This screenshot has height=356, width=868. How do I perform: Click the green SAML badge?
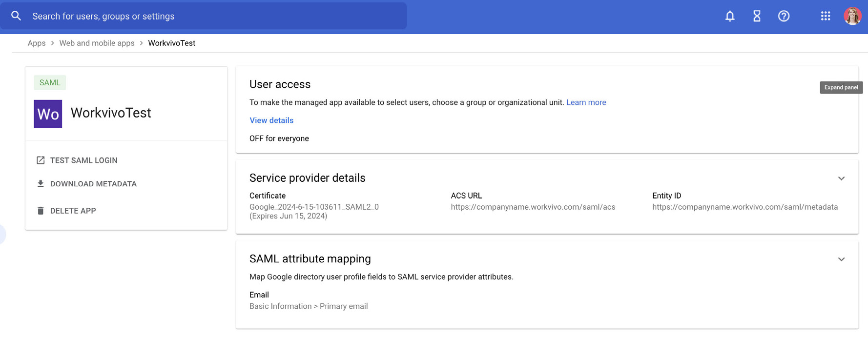(50, 82)
